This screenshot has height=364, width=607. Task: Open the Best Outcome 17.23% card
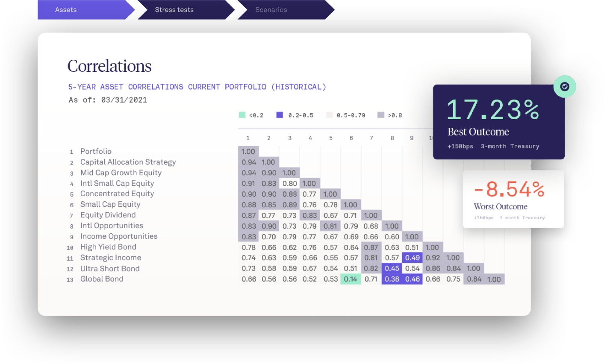pyautogui.click(x=498, y=122)
